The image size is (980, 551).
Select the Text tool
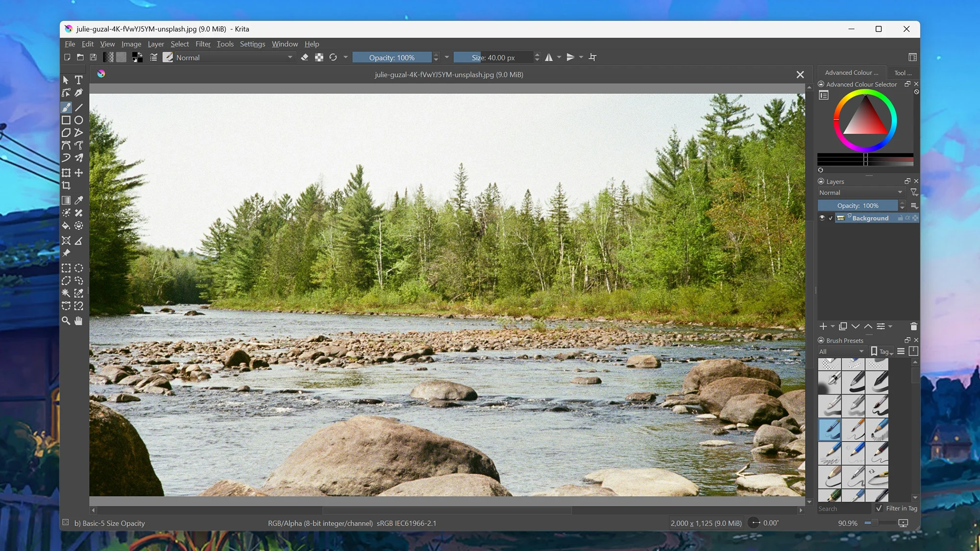point(79,80)
